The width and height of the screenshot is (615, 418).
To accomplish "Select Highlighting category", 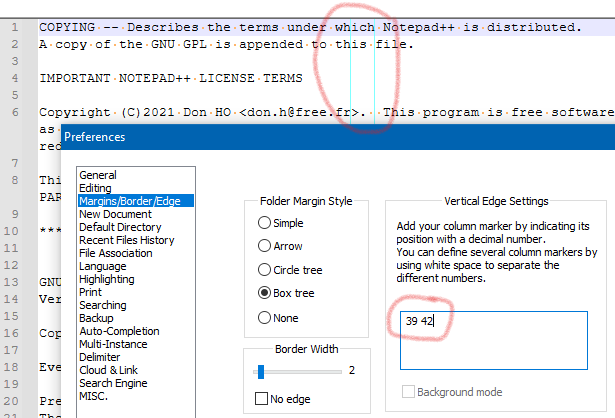I will [x=107, y=279].
